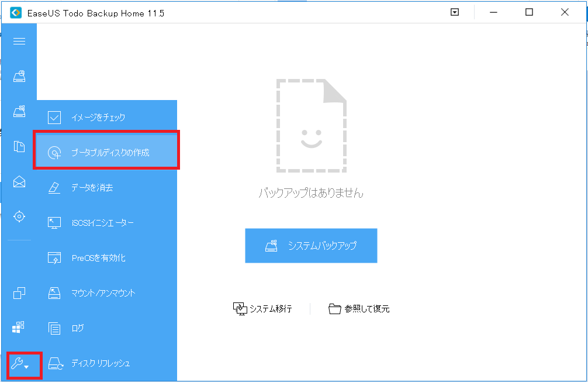Click the システムバックアップ button
This screenshot has width=588, height=382.
[x=311, y=246]
